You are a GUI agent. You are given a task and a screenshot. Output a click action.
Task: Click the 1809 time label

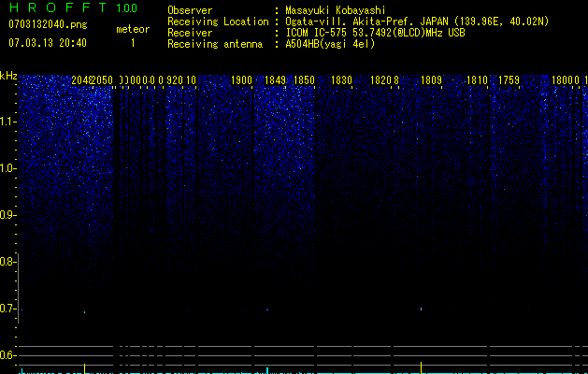tap(431, 80)
